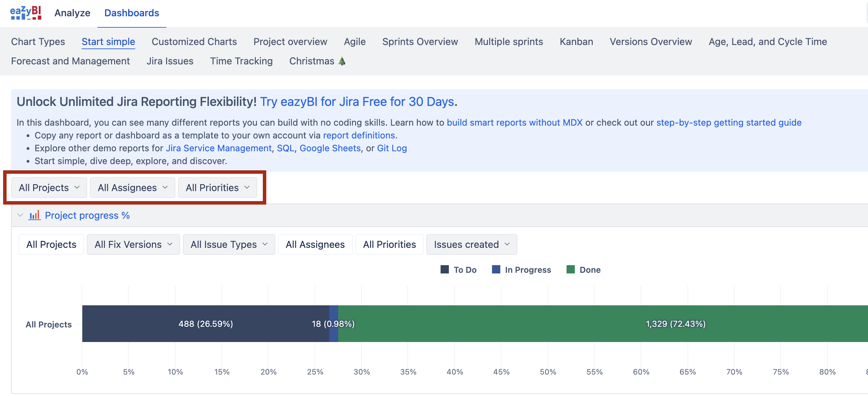This screenshot has width=868, height=396.
Task: Open the Jira Issues tab
Action: [170, 61]
